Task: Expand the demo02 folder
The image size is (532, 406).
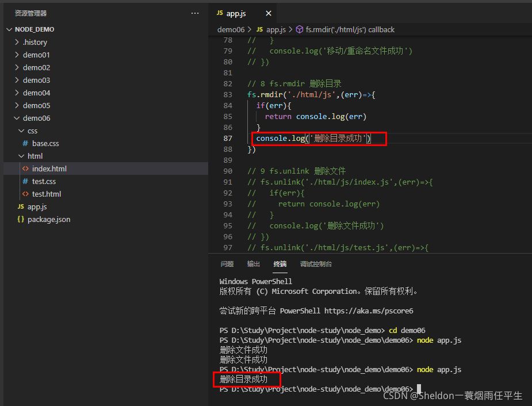Action: (17, 67)
